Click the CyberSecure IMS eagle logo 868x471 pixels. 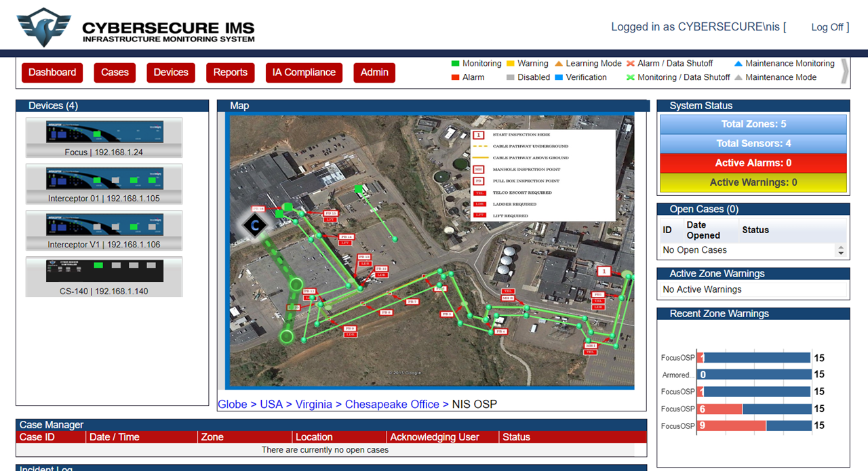(44, 27)
